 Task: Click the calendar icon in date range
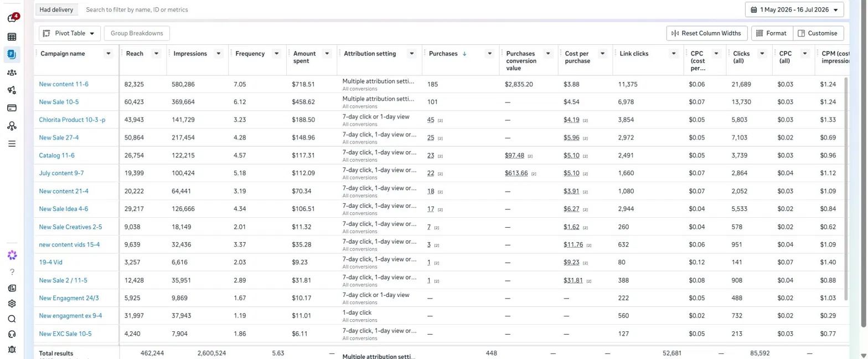click(x=754, y=9)
